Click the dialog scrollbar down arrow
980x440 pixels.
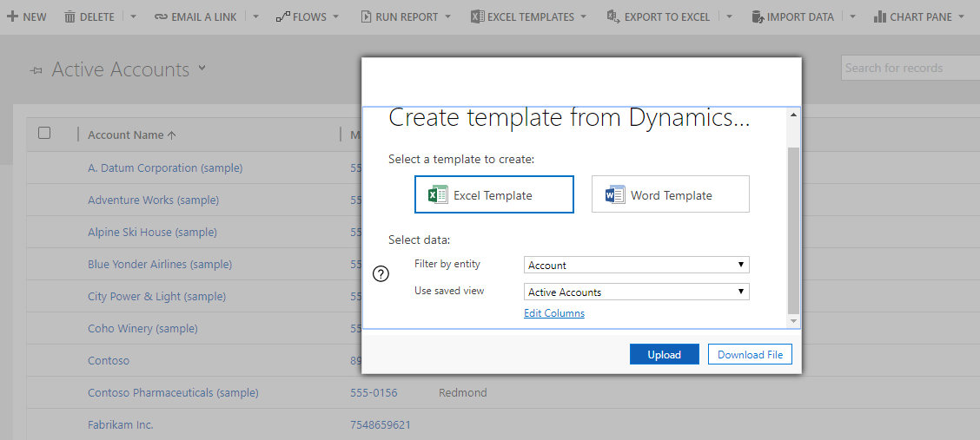click(x=794, y=321)
